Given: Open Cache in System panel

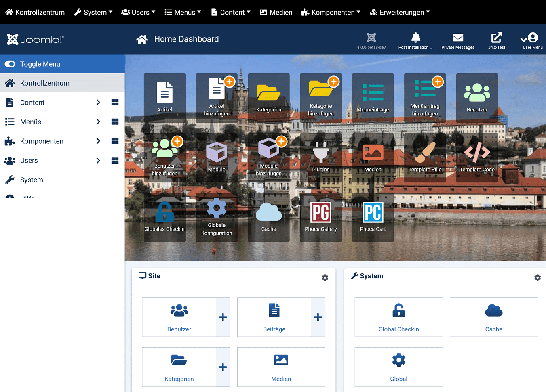Looking at the screenshot, I should (x=494, y=317).
